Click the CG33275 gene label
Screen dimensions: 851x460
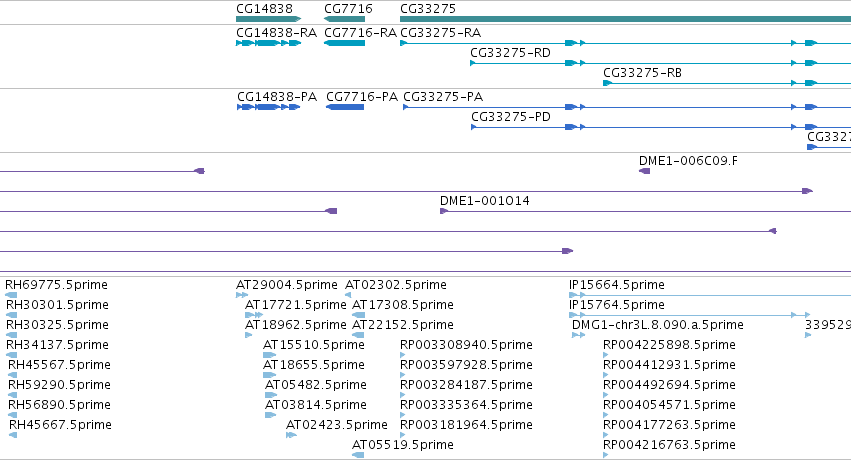[x=428, y=9]
